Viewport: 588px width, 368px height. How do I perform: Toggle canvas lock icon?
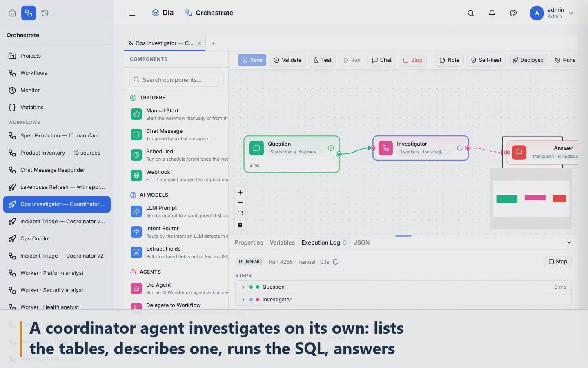[240, 224]
